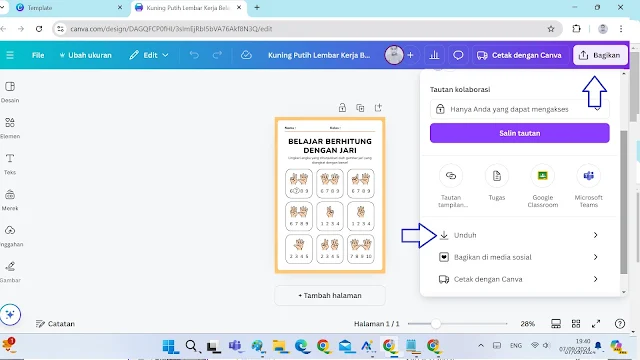Launch the Canva magic assistant button

[10, 314]
